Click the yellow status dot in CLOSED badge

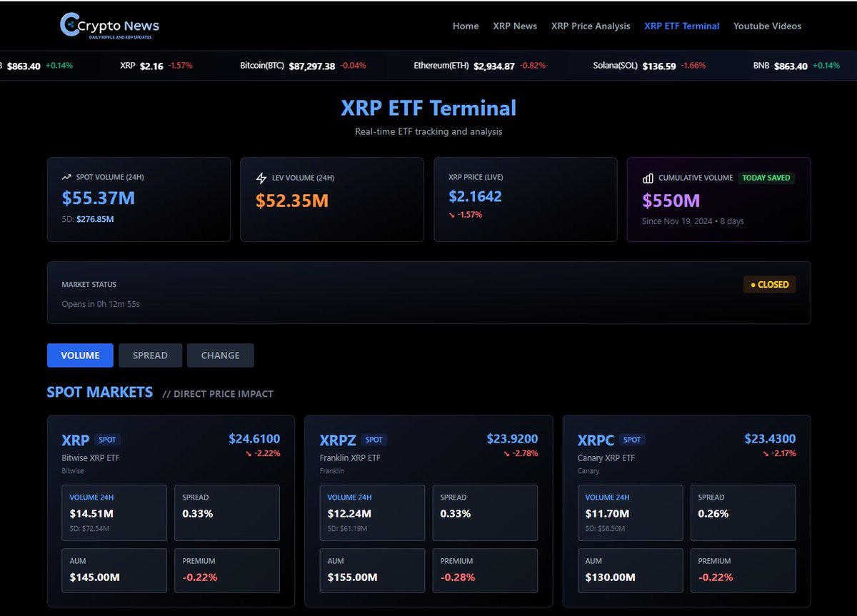755,284
